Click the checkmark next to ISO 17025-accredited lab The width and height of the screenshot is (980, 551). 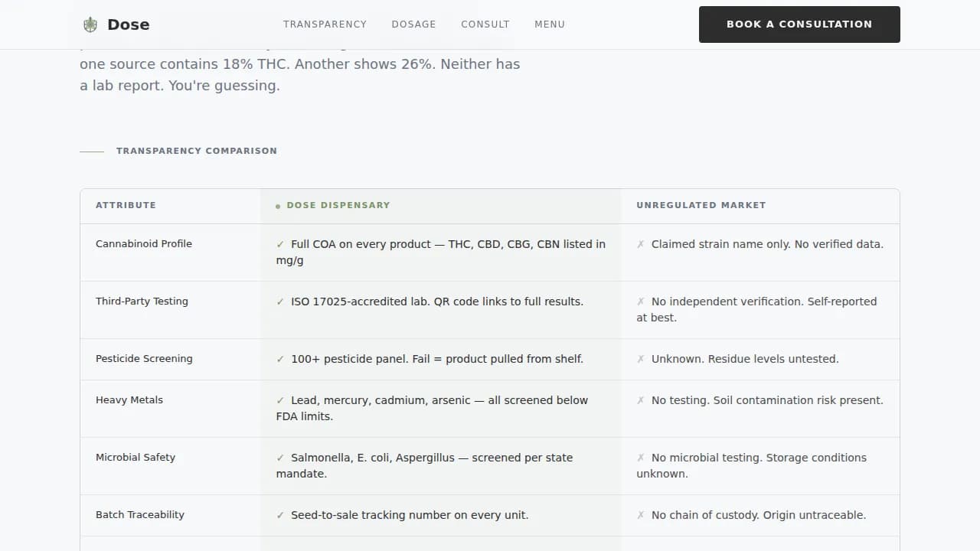pos(280,302)
